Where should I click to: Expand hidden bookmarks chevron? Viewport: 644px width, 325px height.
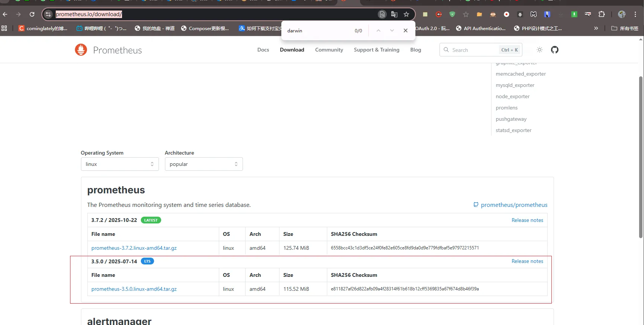596,28
